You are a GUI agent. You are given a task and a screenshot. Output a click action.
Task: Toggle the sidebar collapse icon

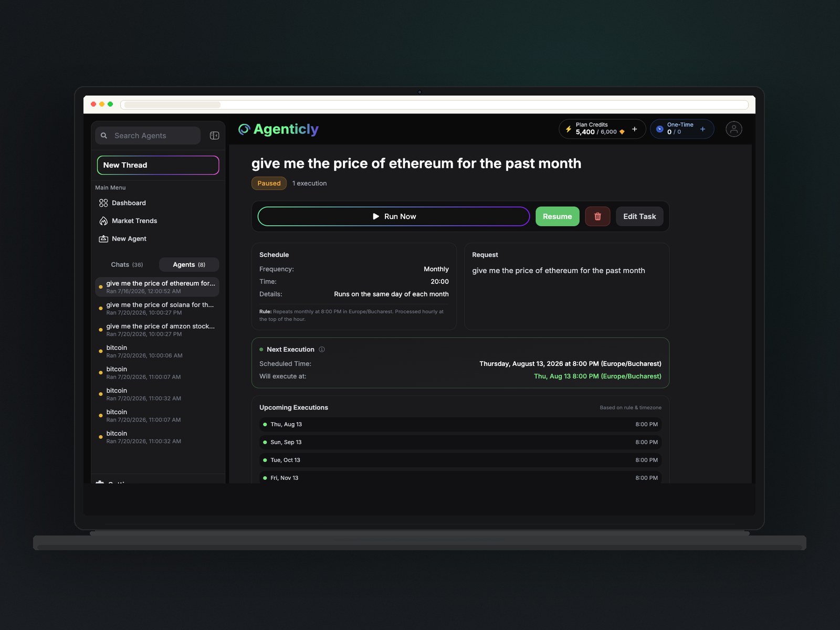tap(214, 135)
